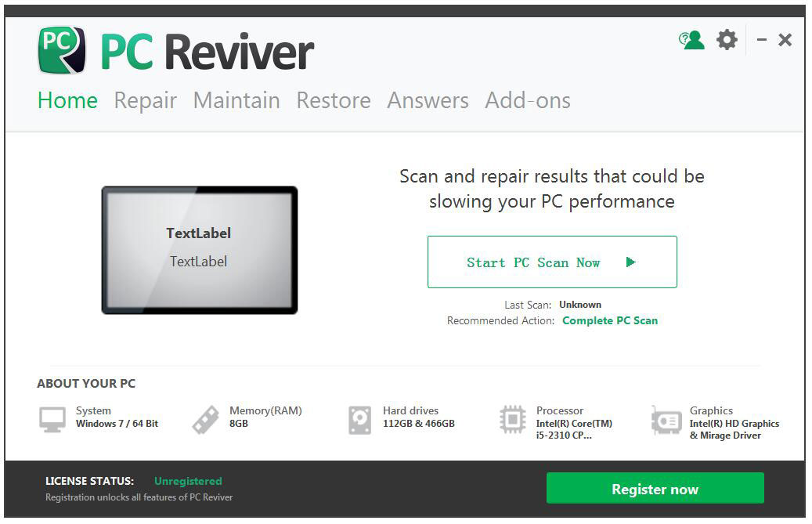The image size is (812, 524).
Task: Switch to the Restore tab
Action: 334,100
